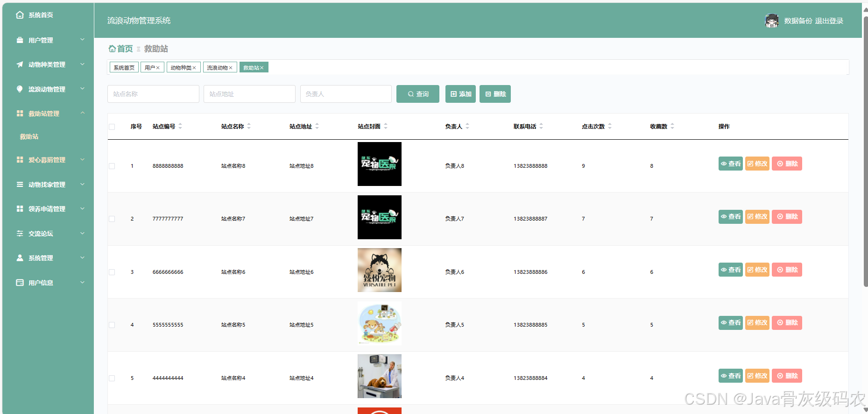Click the 流浪动物管理 sidebar icon

coord(20,89)
